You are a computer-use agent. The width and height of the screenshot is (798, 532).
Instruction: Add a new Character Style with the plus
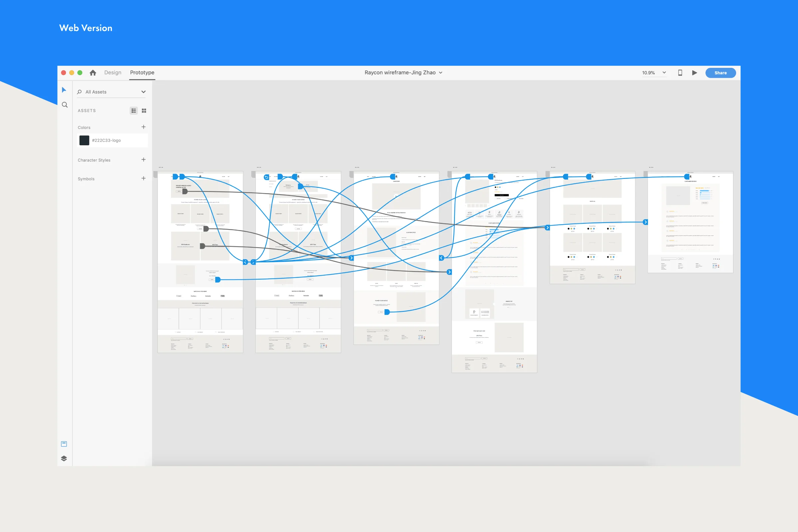[x=143, y=160]
